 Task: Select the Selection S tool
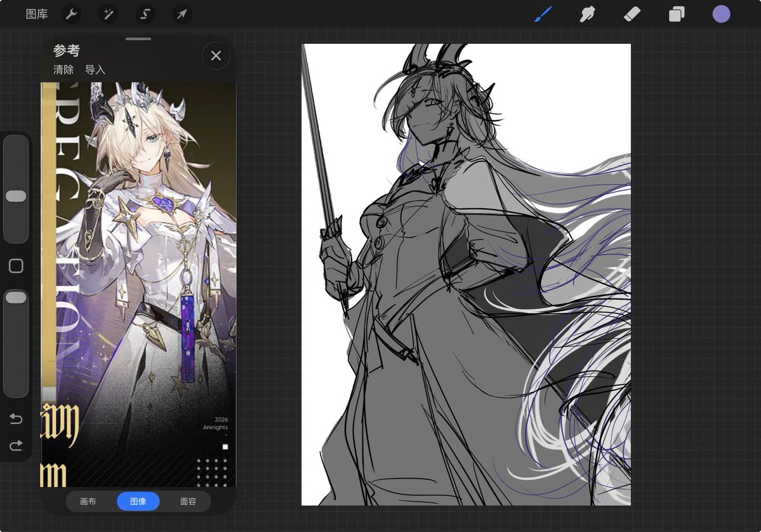click(x=145, y=14)
